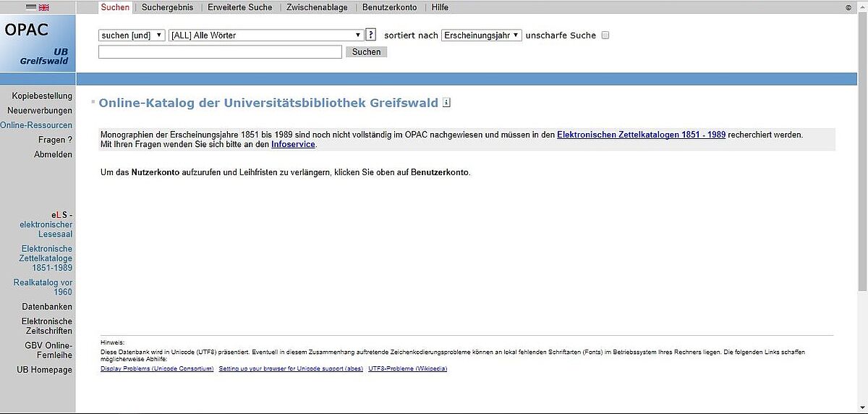Open the UTF8-Probleme (Wikipedia) link
The height and width of the screenshot is (414, 868).
tap(407, 369)
